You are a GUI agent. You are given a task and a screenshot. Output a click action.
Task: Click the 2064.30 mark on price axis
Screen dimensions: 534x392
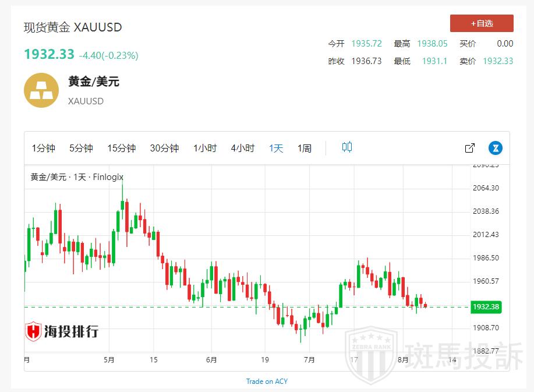(x=486, y=188)
